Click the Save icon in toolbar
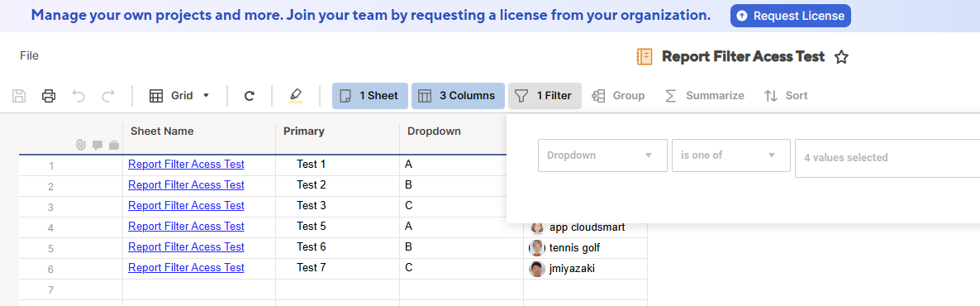The image size is (980, 306). point(19,96)
